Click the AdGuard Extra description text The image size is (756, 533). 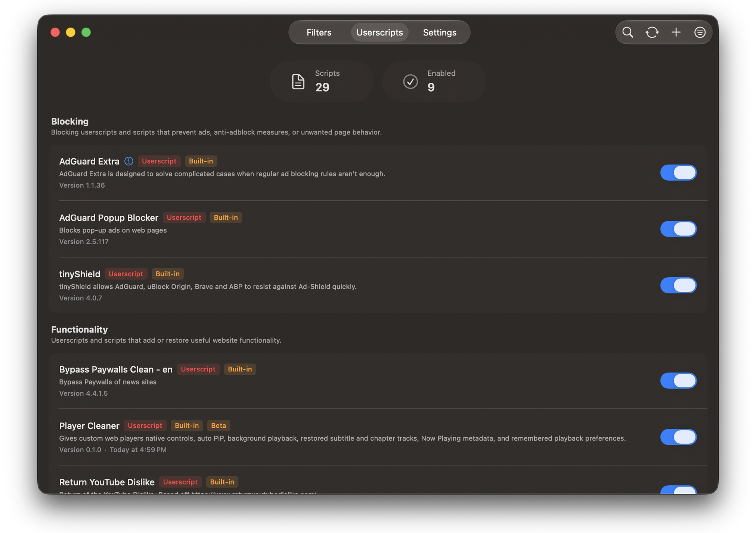(222, 174)
